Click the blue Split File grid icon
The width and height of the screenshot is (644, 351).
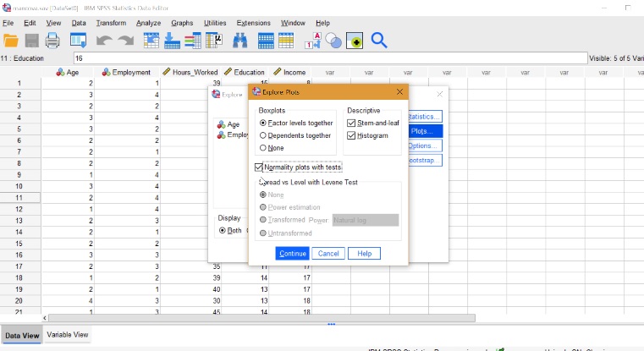tap(266, 41)
